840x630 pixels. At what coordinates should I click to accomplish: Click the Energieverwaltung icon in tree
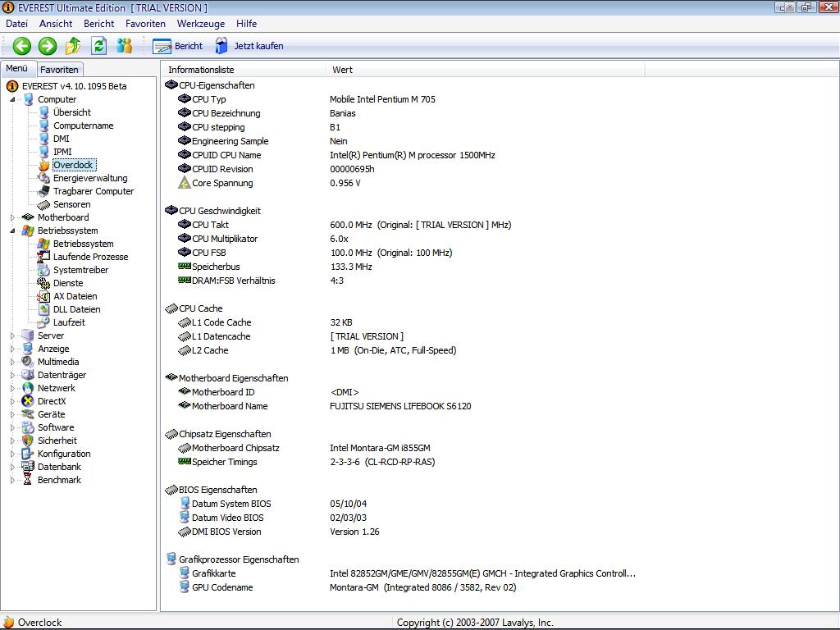[x=43, y=178]
